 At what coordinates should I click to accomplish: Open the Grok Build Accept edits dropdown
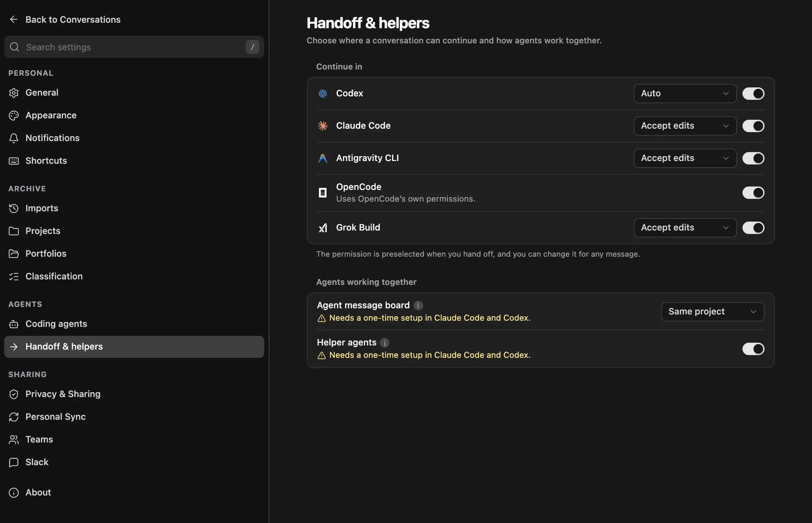point(685,227)
